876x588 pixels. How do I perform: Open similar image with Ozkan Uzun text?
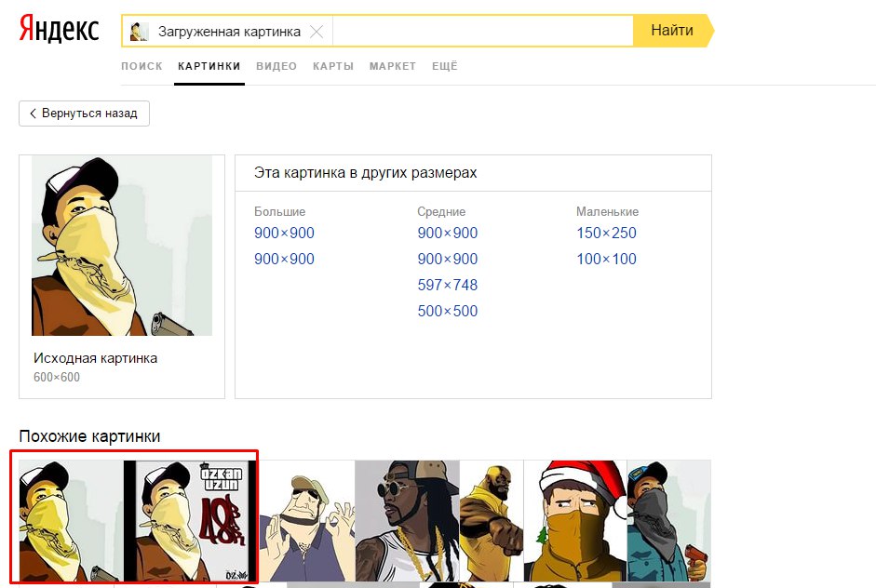click(190, 521)
